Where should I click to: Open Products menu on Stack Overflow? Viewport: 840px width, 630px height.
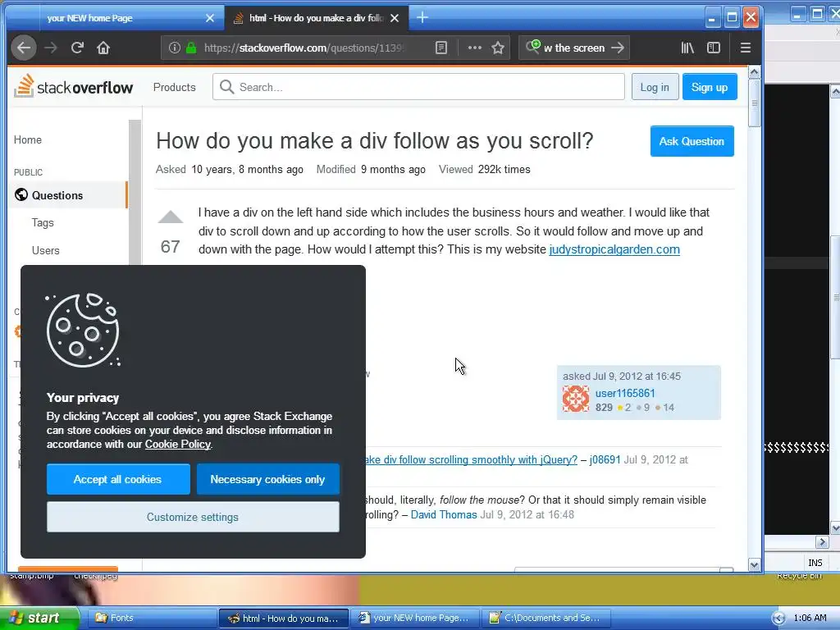pos(174,87)
